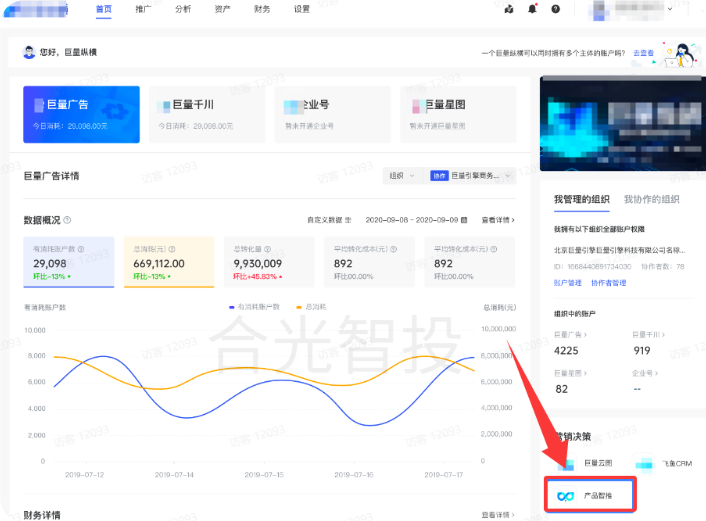The height and width of the screenshot is (521, 706).
Task: Open the 推广 menu
Action: click(143, 9)
